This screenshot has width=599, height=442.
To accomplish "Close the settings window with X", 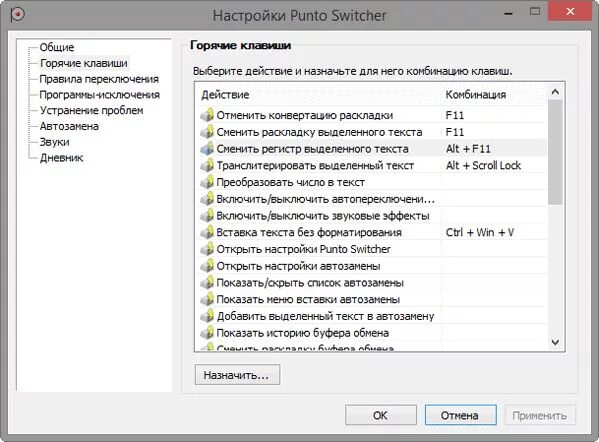I will pos(570,11).
